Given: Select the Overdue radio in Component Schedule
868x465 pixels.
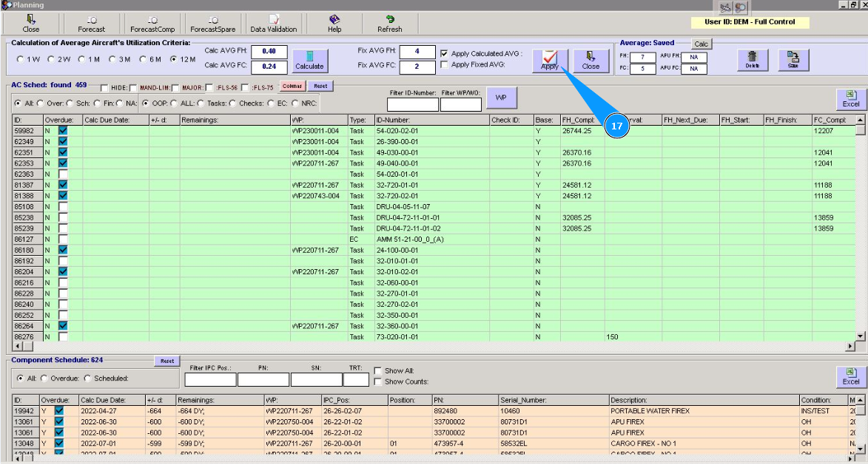Looking at the screenshot, I should [44, 379].
